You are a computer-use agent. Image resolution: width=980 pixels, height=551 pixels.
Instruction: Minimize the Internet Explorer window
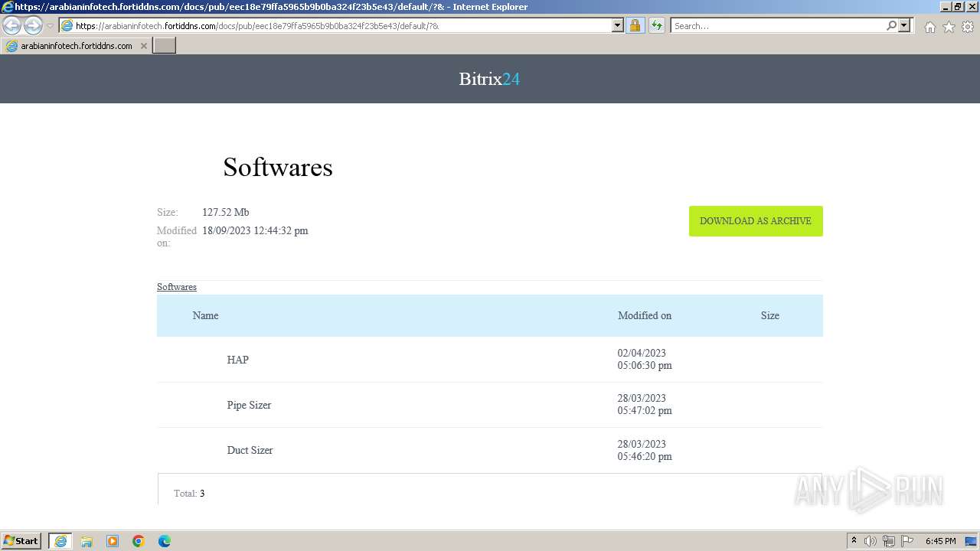pos(946,7)
